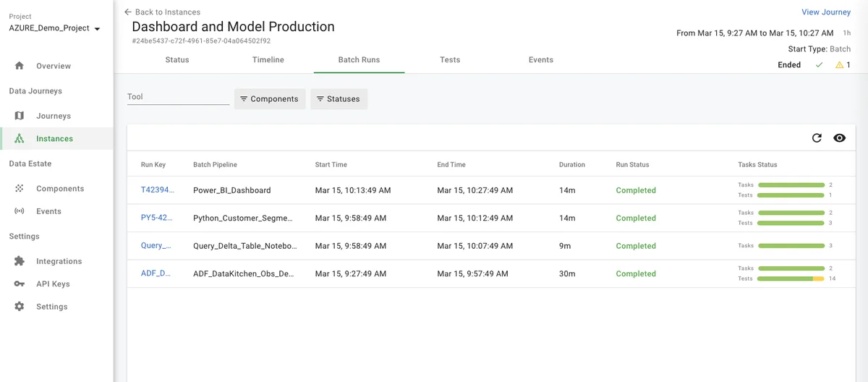Click the API Keys key icon
Screen dimensions: 868x382
[20, 284]
